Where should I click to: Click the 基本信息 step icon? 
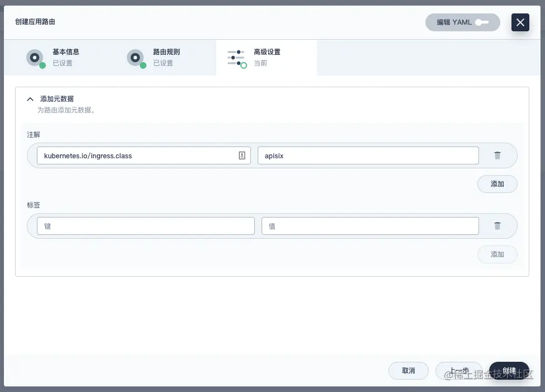click(x=35, y=58)
